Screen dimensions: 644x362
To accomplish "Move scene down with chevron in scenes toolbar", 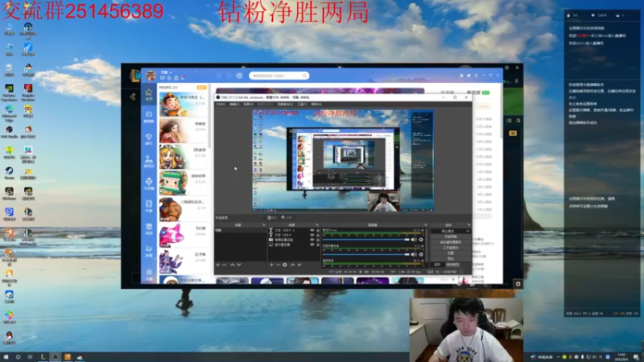I will pyautogui.click(x=238, y=265).
